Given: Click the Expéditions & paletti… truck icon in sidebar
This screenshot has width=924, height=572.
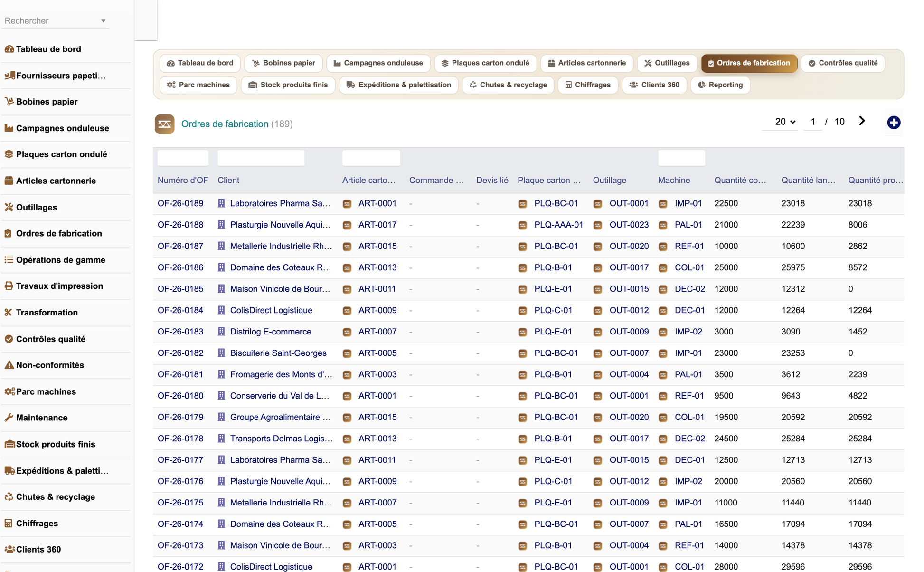Looking at the screenshot, I should point(9,471).
